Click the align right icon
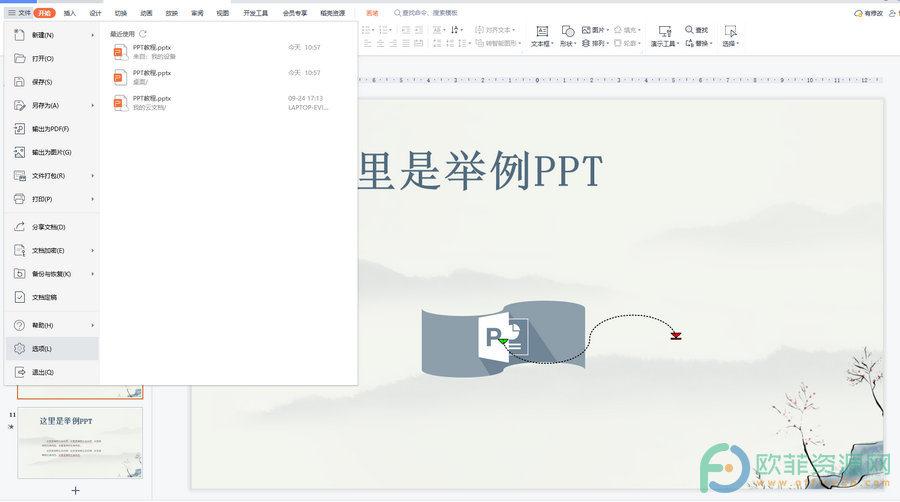 coord(393,44)
